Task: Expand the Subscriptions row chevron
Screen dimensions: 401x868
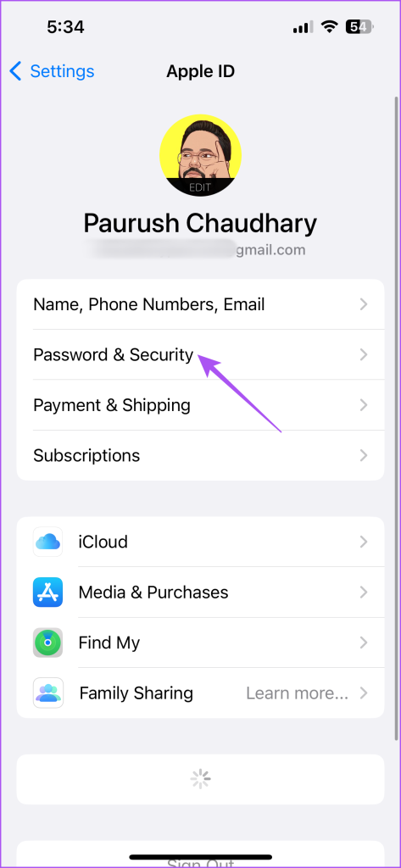Action: (364, 455)
